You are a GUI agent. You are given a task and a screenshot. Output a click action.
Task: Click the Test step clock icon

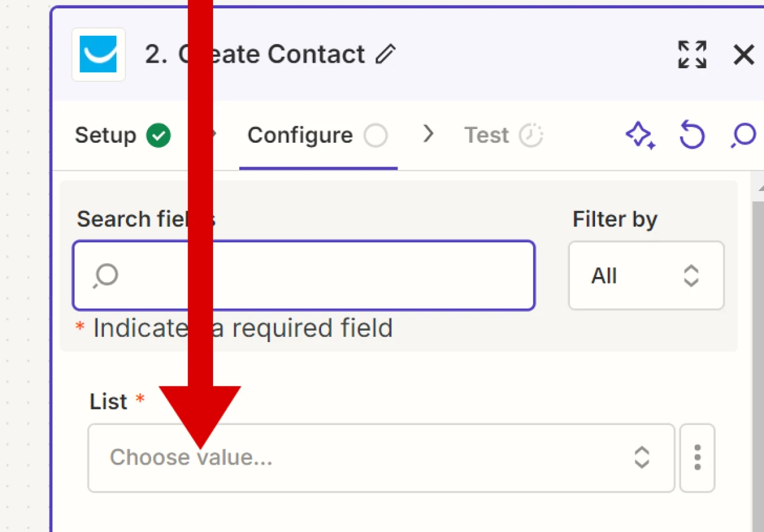point(531,136)
